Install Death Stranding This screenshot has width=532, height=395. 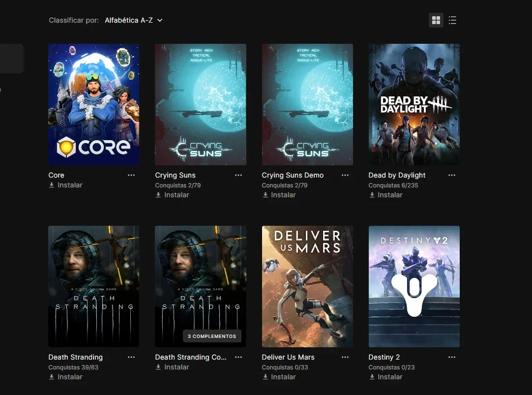[x=65, y=377]
